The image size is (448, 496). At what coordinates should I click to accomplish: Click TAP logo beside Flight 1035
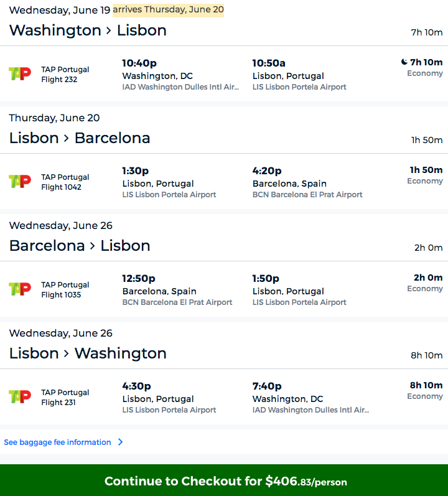[20, 289]
